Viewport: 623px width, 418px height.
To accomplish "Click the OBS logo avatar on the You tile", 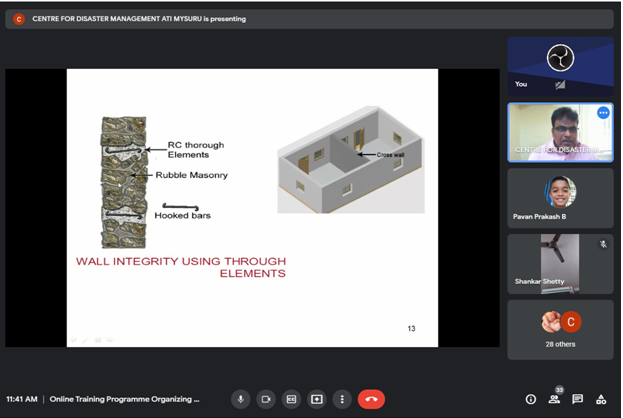I will [x=560, y=58].
